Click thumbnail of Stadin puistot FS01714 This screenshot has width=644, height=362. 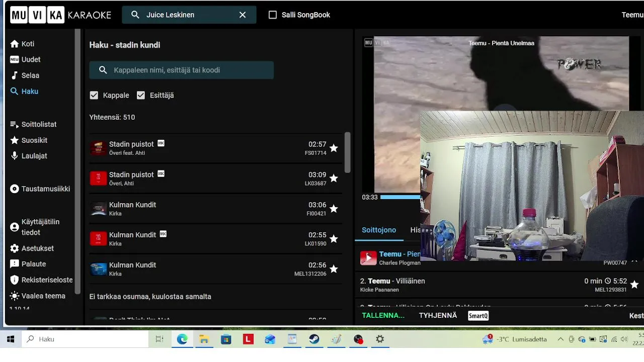(98, 148)
